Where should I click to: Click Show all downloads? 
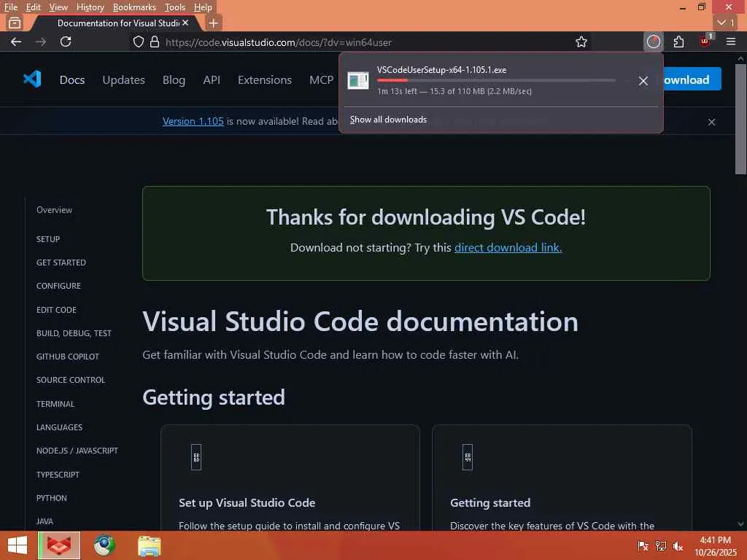388,120
